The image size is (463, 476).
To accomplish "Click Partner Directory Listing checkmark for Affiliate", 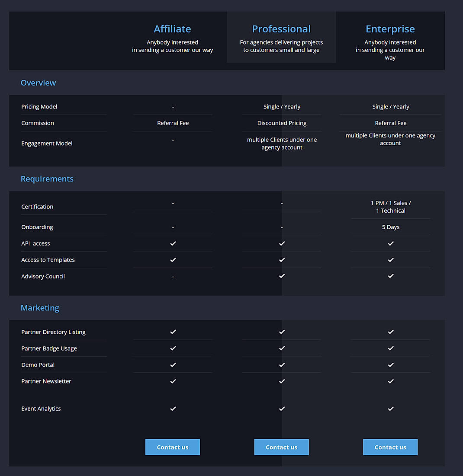I will click(173, 332).
